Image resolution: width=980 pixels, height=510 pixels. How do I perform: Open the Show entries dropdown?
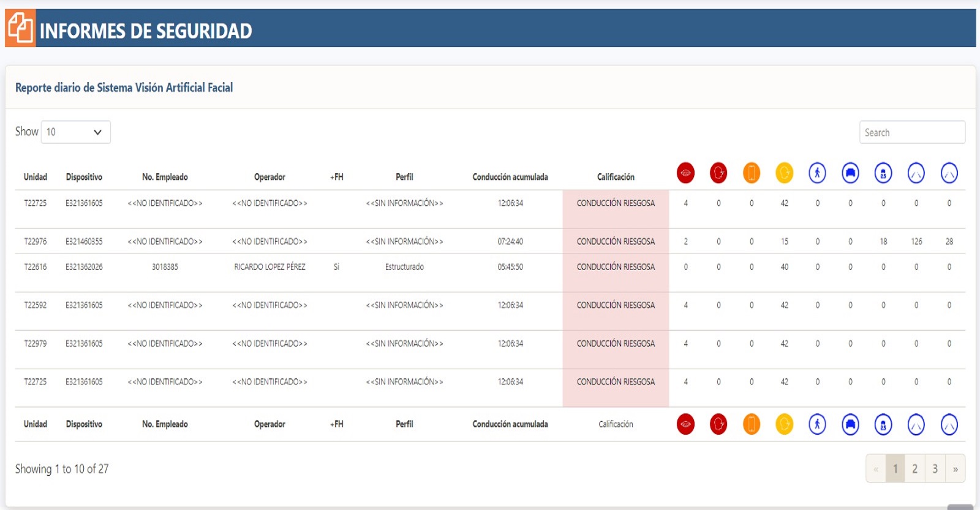coord(75,132)
